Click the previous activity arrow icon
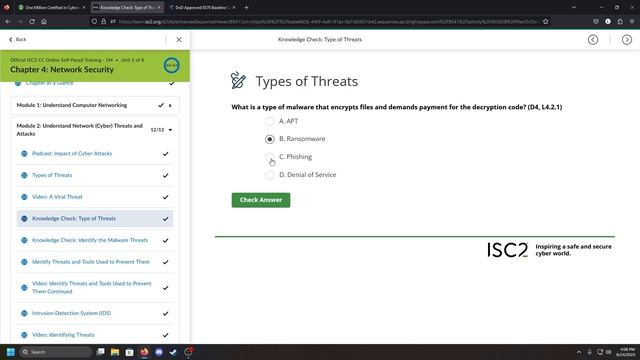This screenshot has height=360, width=640. pyautogui.click(x=593, y=40)
